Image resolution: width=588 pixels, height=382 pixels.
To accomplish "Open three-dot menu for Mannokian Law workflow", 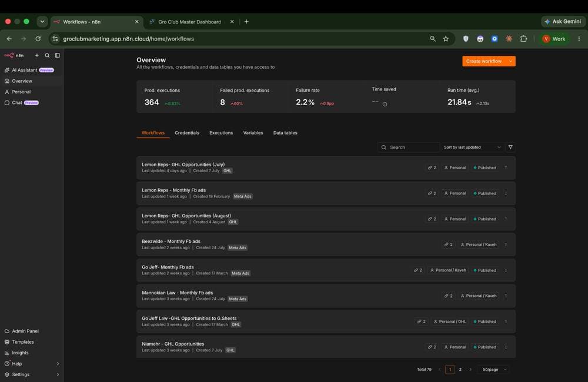I will point(506,296).
